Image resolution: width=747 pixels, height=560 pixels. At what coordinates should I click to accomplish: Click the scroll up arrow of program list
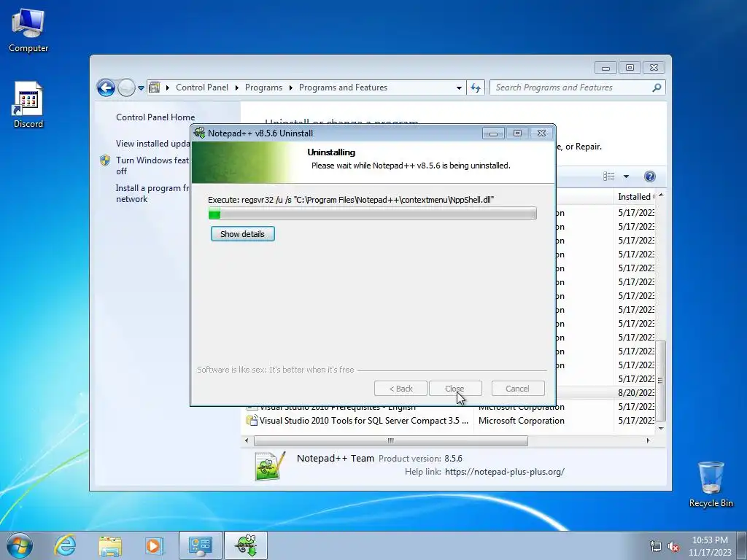point(661,195)
